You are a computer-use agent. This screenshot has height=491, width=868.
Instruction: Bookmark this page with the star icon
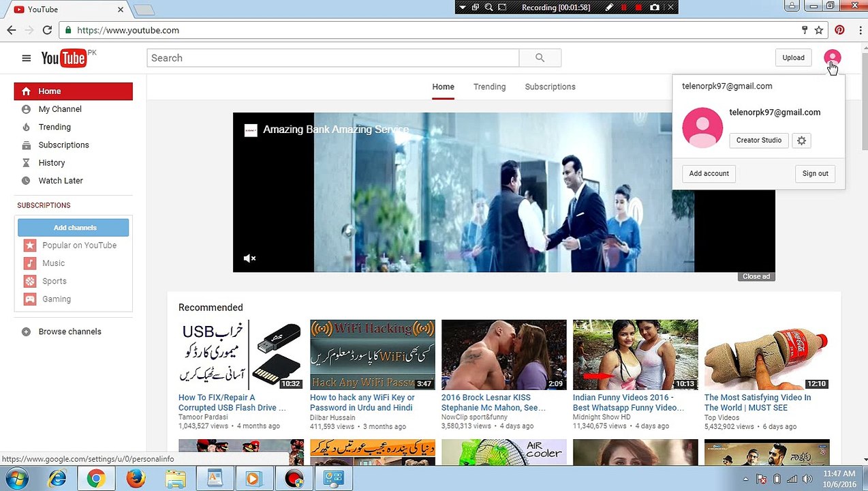(819, 30)
